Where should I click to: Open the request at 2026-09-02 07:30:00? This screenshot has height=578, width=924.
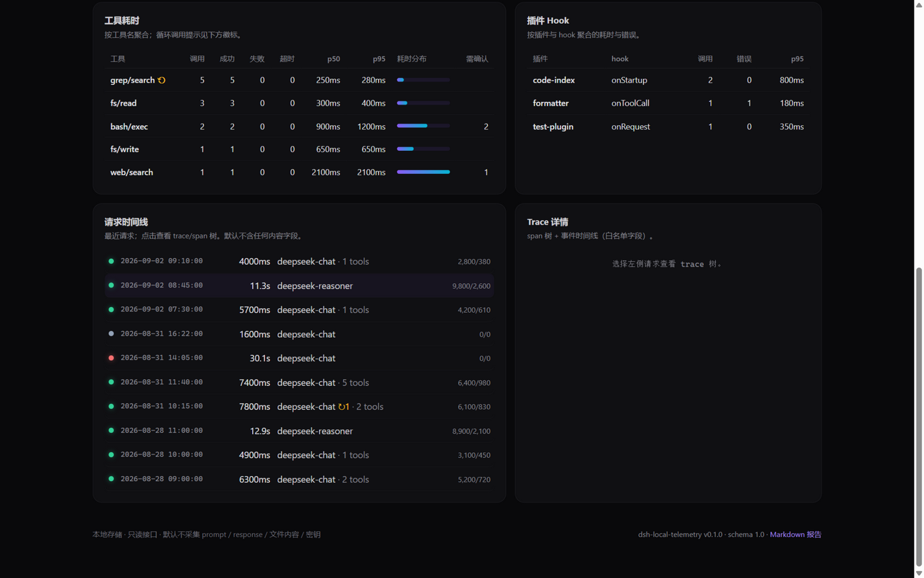[x=299, y=310]
